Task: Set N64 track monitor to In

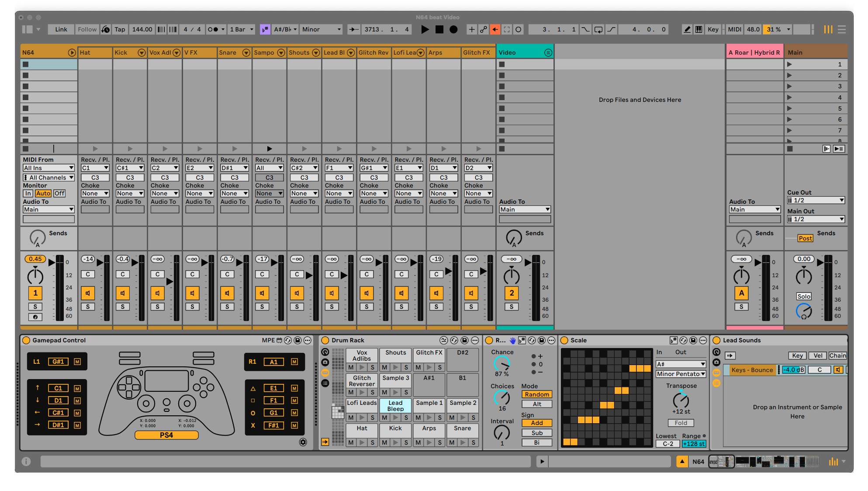Action: pyautogui.click(x=28, y=193)
